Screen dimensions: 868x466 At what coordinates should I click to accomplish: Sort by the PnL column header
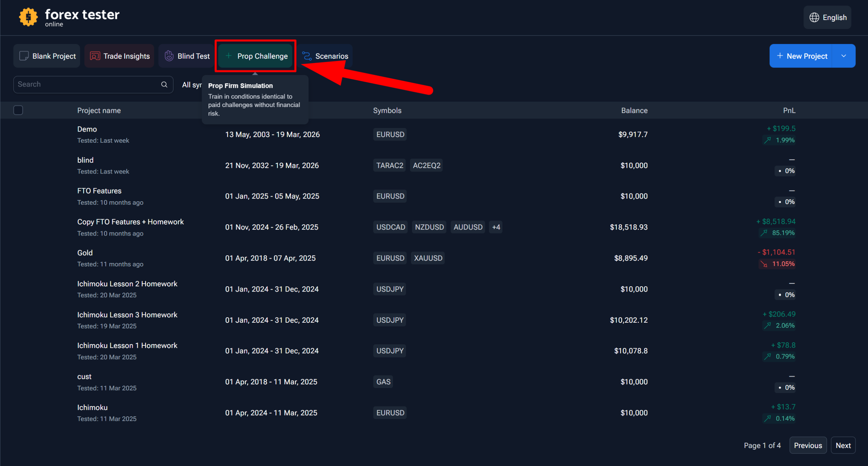pyautogui.click(x=789, y=110)
